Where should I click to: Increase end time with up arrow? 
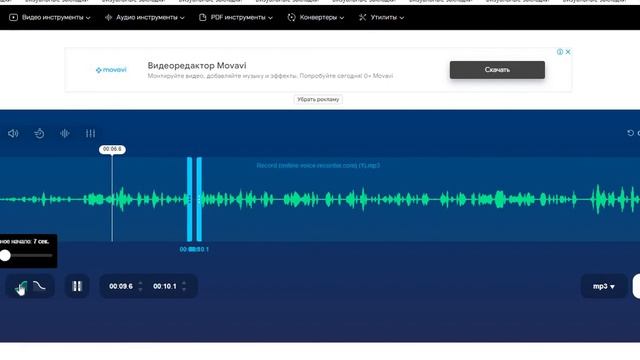pyautogui.click(x=184, y=283)
